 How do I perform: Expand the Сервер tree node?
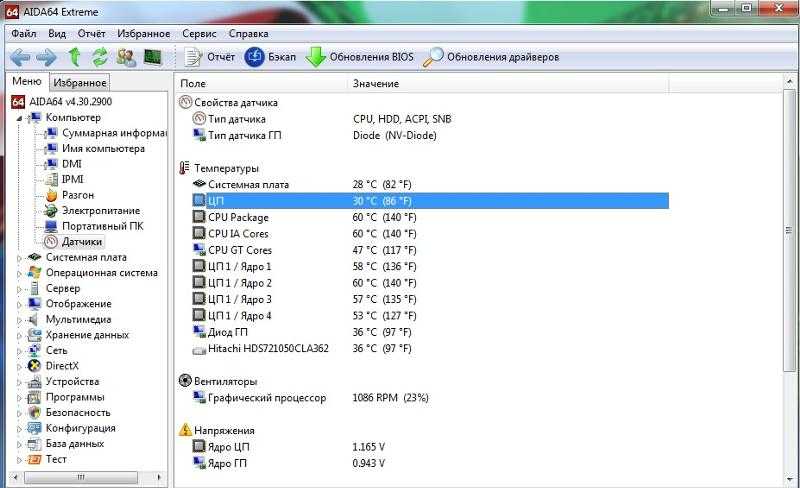(x=19, y=289)
